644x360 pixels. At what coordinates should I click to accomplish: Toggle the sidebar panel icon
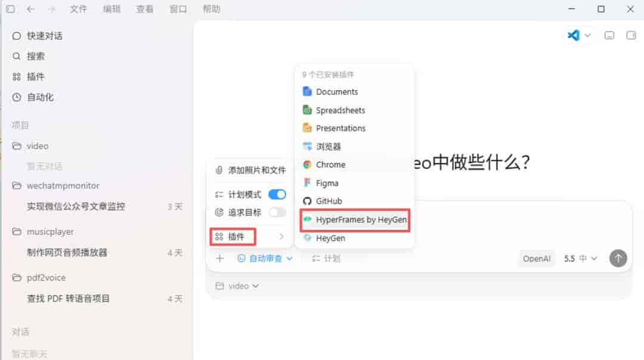point(10,8)
